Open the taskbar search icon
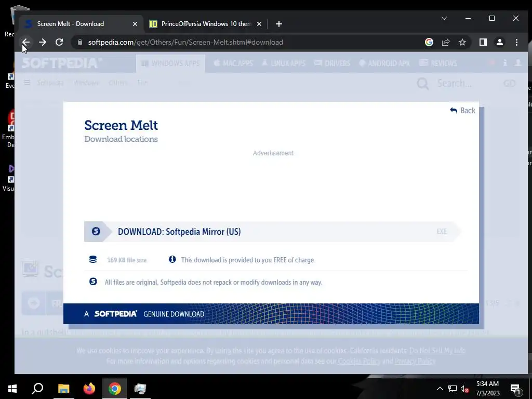Image resolution: width=532 pixels, height=399 pixels. 37,389
